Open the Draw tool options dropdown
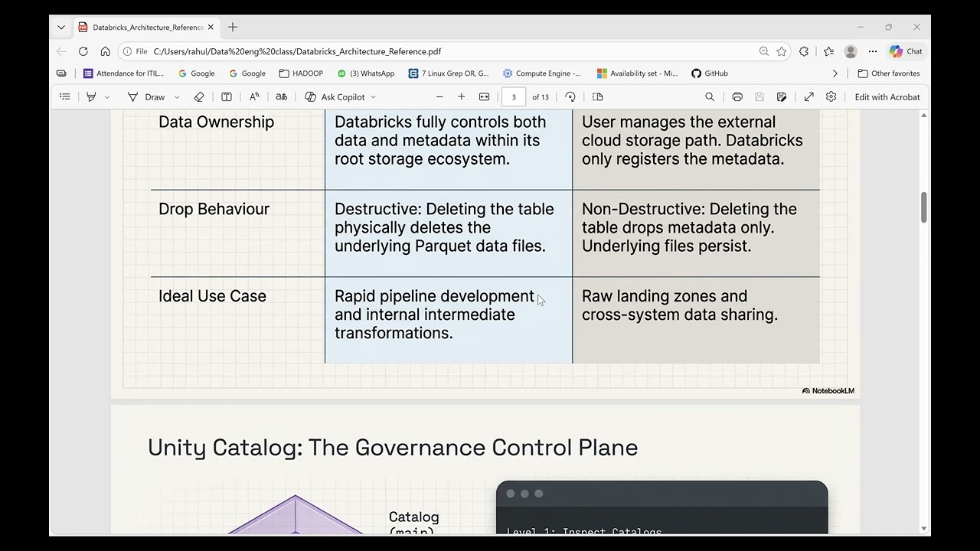 pyautogui.click(x=177, y=97)
